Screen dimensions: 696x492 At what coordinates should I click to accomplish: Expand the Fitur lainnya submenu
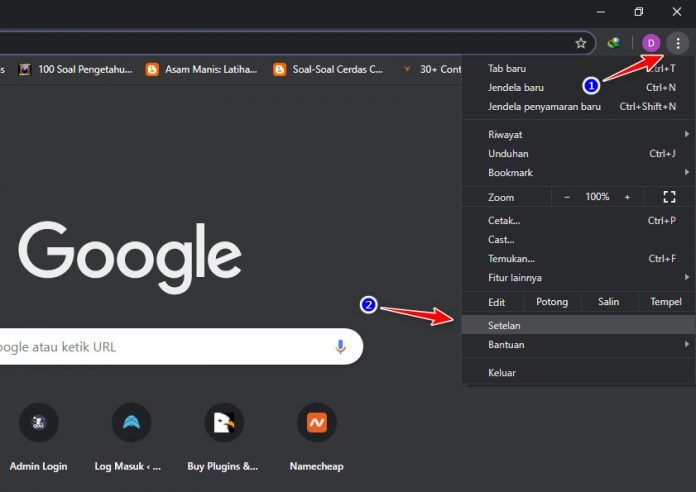[578, 277]
